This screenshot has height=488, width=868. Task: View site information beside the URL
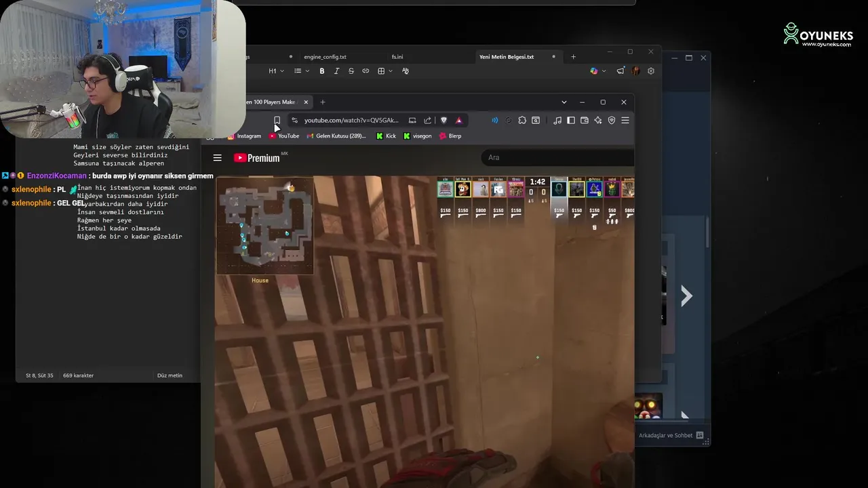pyautogui.click(x=294, y=121)
